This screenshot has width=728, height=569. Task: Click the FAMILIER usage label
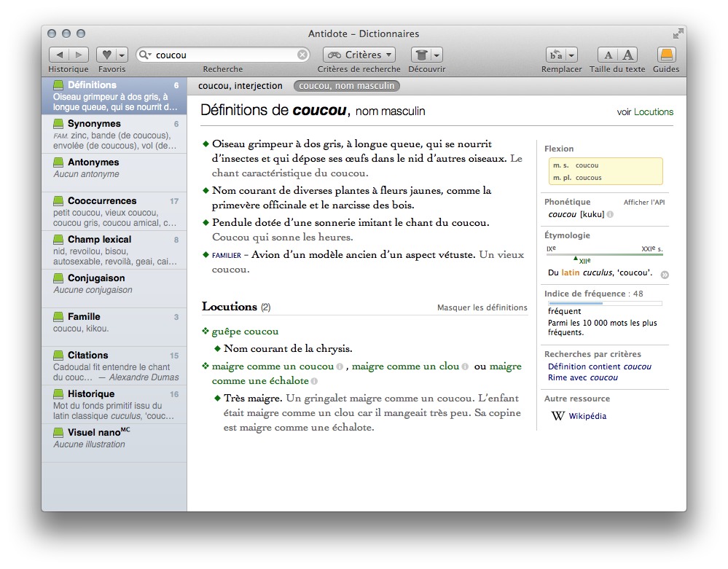(227, 256)
